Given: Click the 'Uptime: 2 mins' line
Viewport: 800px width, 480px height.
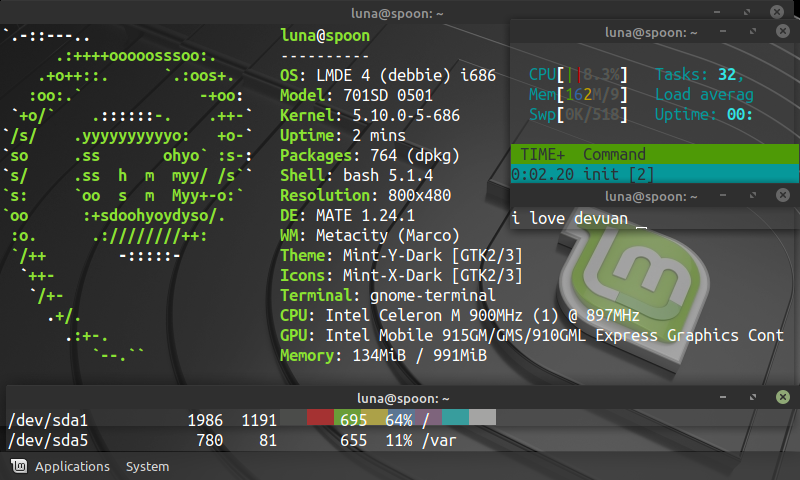Looking at the screenshot, I should click(343, 135).
